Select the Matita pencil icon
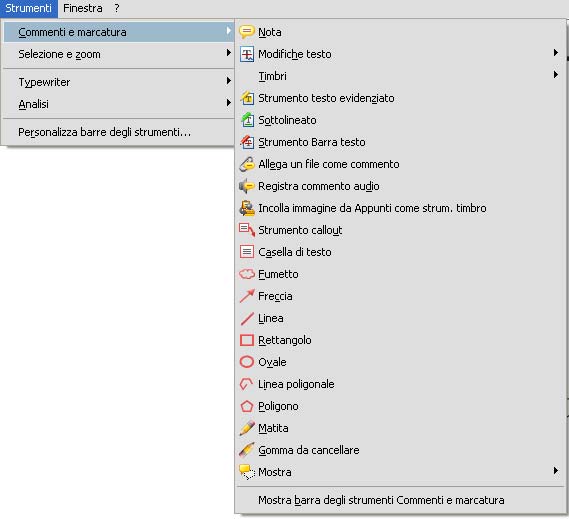Viewport: 569px width, 519px height. [247, 428]
